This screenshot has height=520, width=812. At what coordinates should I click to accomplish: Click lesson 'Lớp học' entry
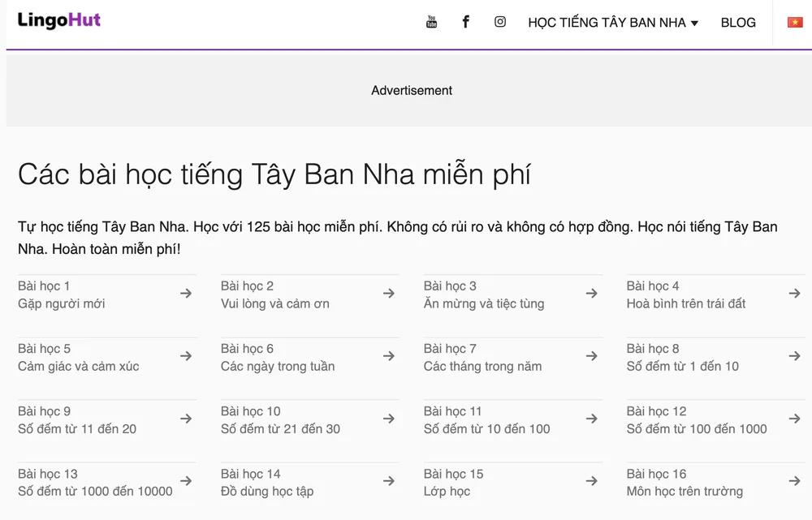pos(447,492)
